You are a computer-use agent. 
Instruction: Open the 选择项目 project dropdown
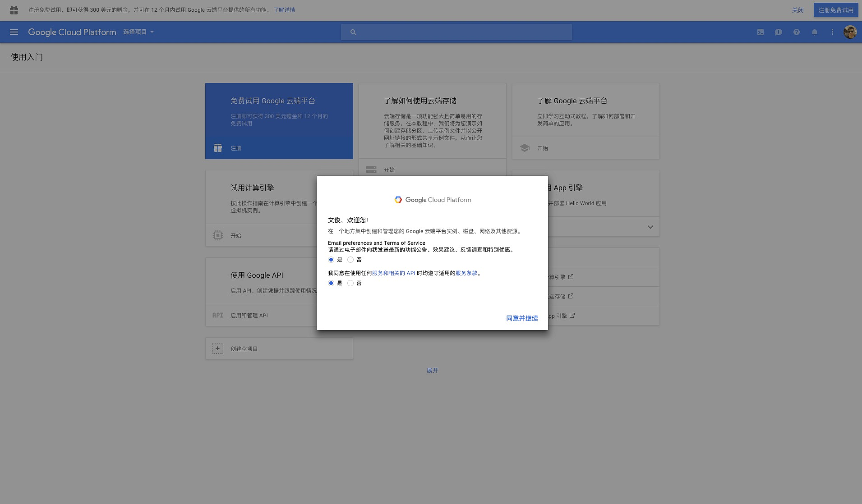[138, 32]
